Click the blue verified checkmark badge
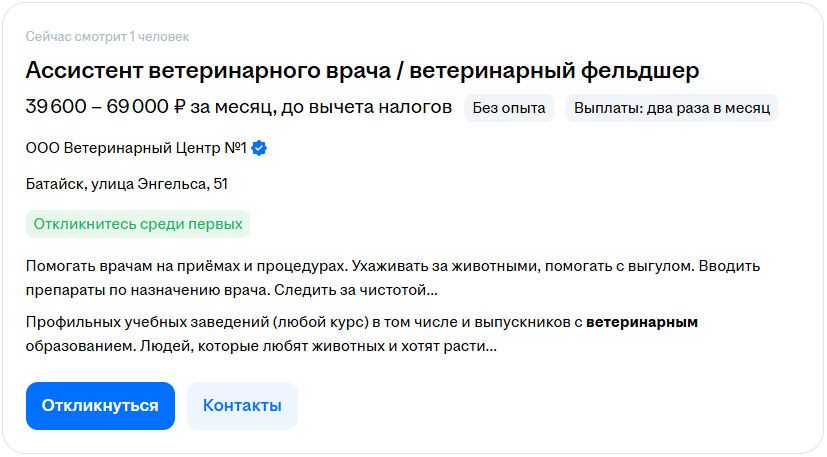The image size is (827, 457). point(259,149)
